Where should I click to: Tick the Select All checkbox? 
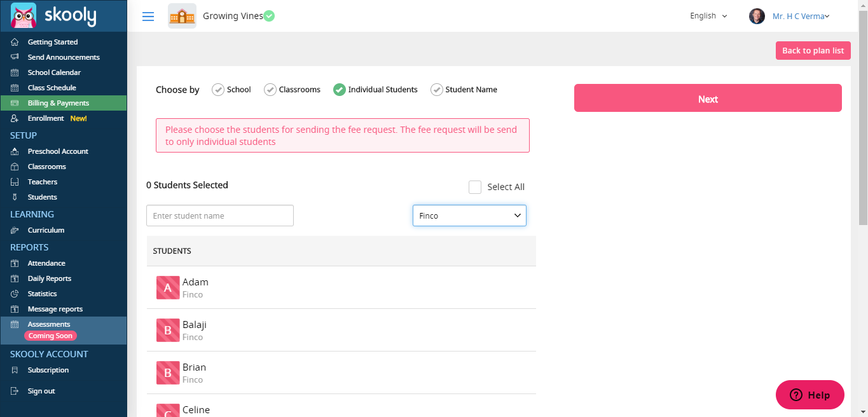pos(475,187)
